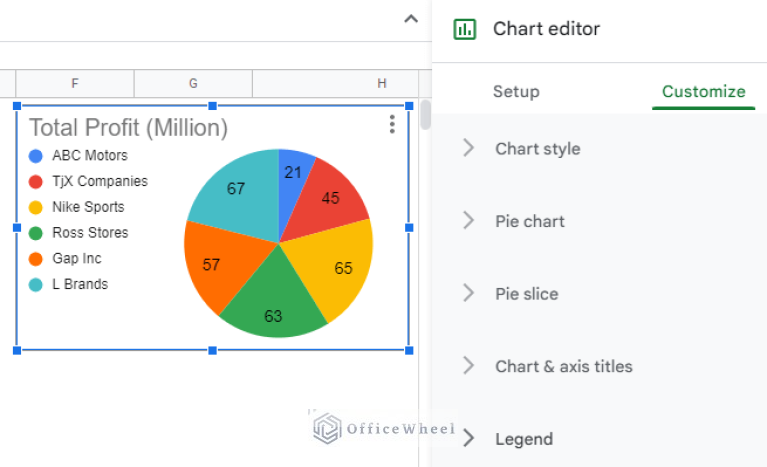The width and height of the screenshot is (767, 467).
Task: Select column H header
Action: [336, 84]
